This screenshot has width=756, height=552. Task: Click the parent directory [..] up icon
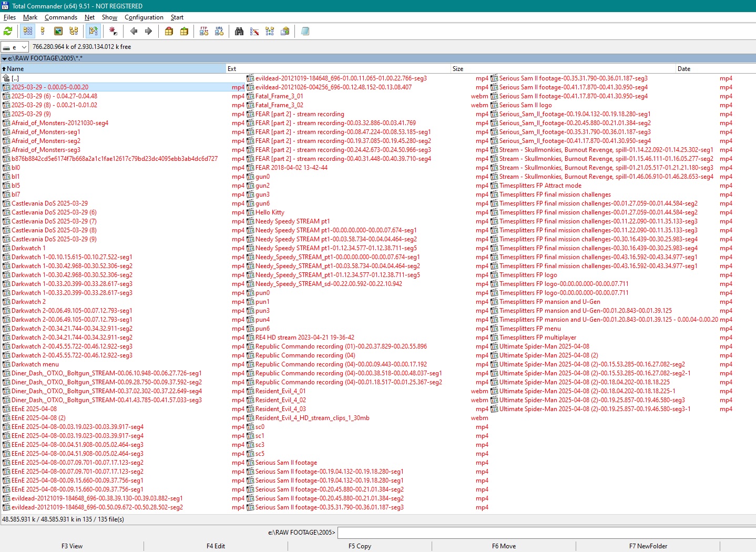coord(6,78)
